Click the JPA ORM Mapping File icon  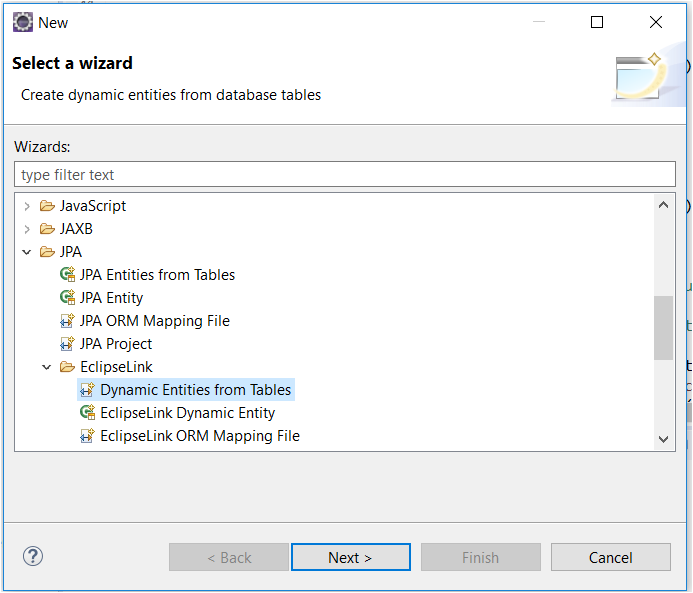(x=68, y=321)
